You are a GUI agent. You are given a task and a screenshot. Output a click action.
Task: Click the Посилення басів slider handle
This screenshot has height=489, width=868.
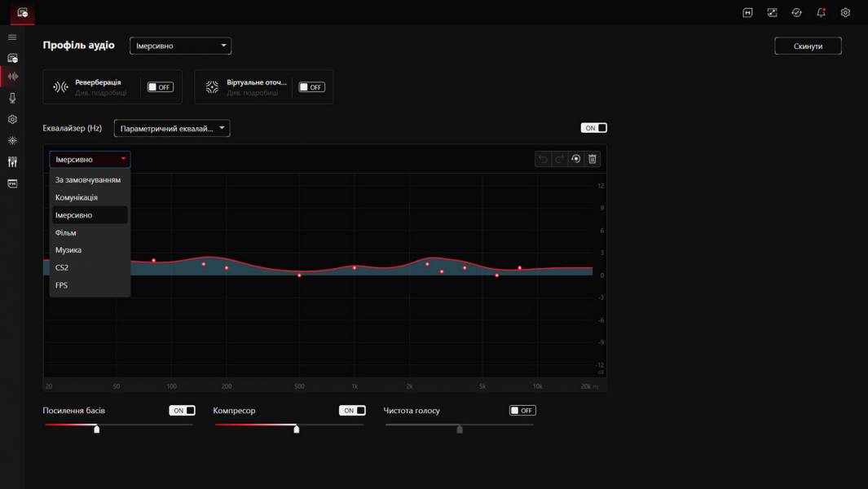click(x=97, y=430)
